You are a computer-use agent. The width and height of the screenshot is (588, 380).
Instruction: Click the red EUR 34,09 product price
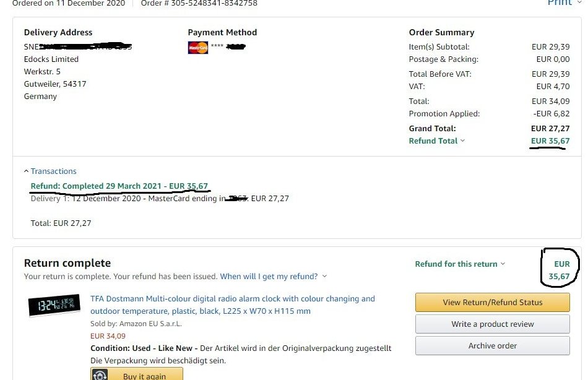click(x=108, y=336)
